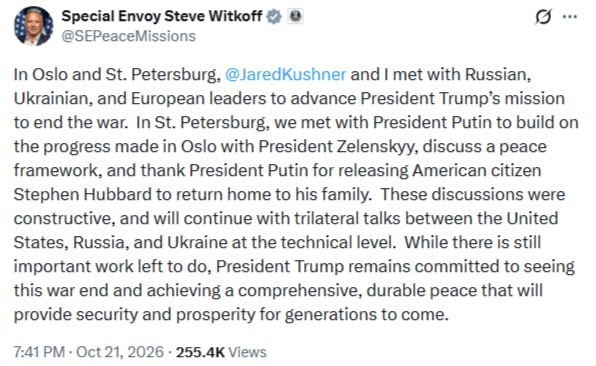The height and width of the screenshot is (366, 596).
Task: Click the verified checkmark badge
Action: (x=274, y=17)
